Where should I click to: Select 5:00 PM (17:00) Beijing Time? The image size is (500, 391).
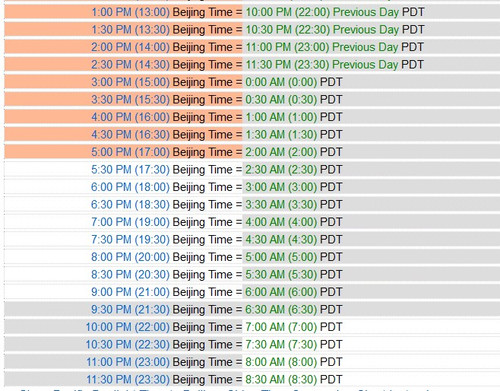point(162,152)
